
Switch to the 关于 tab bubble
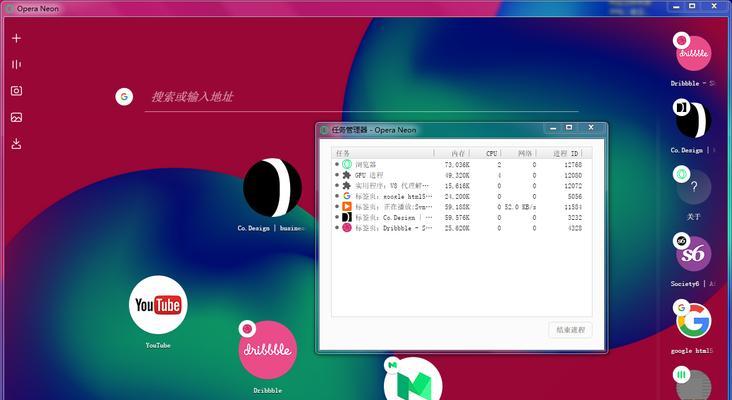click(x=693, y=187)
